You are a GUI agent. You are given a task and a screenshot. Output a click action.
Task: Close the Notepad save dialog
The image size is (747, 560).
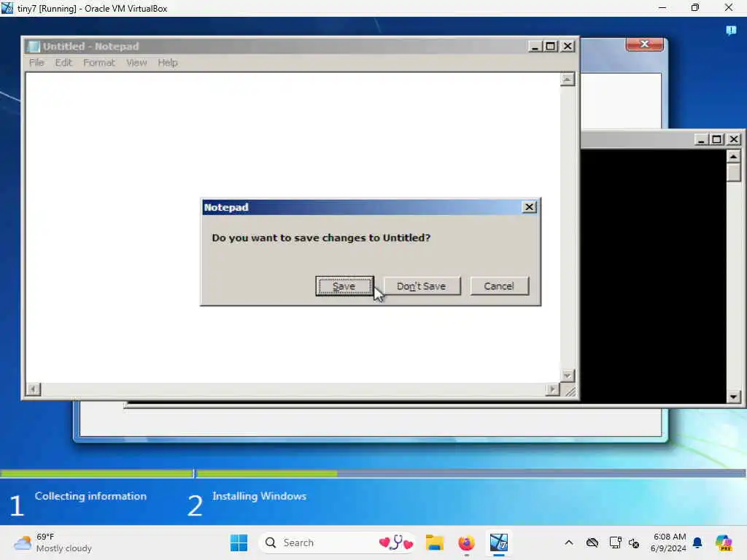529,207
